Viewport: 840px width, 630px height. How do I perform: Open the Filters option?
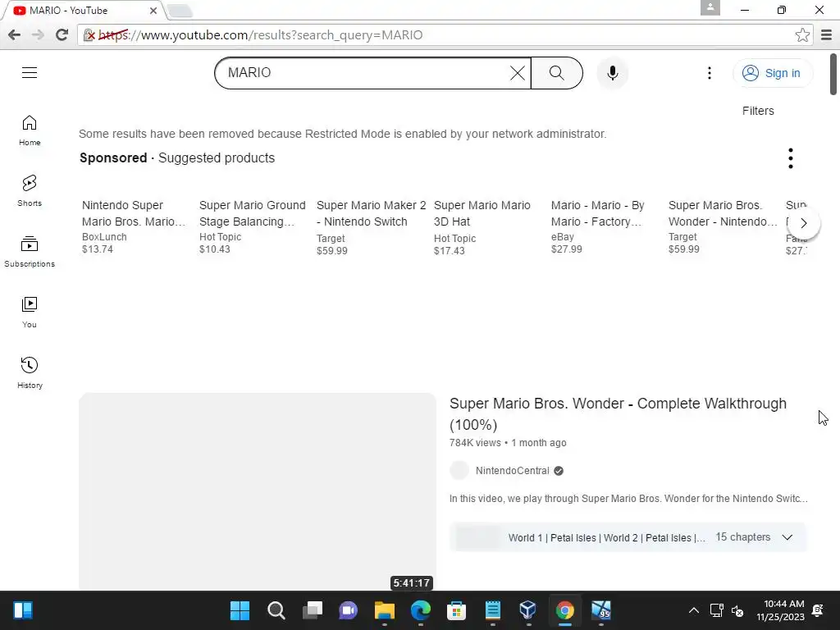pos(757,111)
